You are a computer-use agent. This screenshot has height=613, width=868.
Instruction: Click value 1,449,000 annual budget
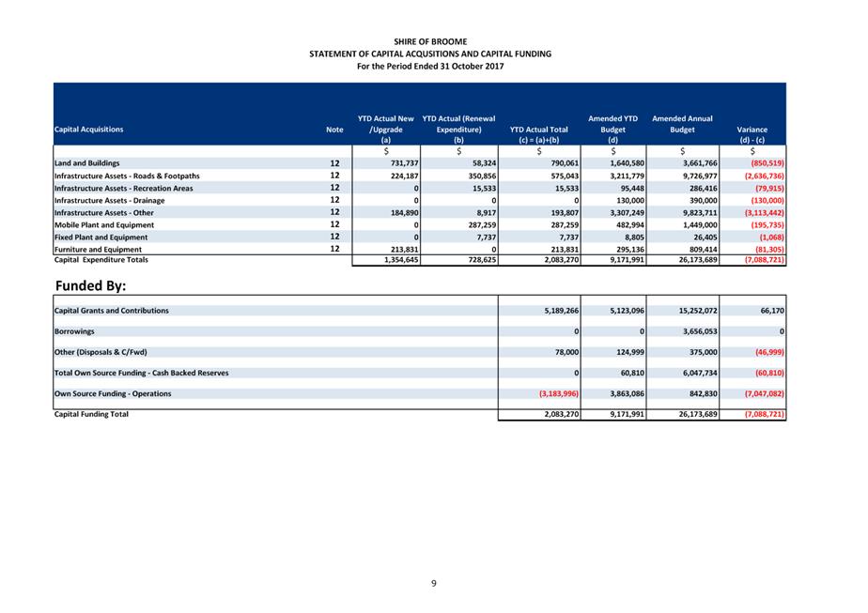[x=700, y=224]
